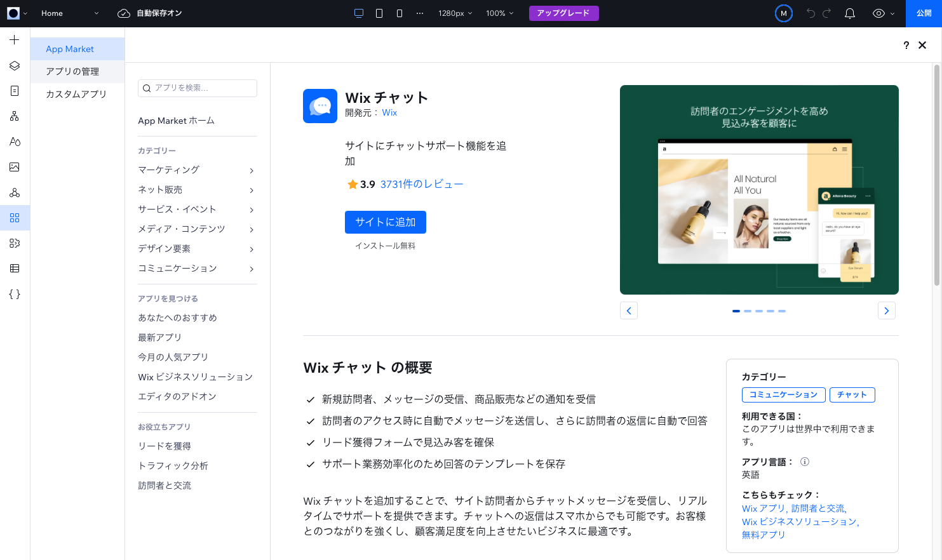Open 最新アプリ list
This screenshot has width=942, height=560.
point(159,337)
